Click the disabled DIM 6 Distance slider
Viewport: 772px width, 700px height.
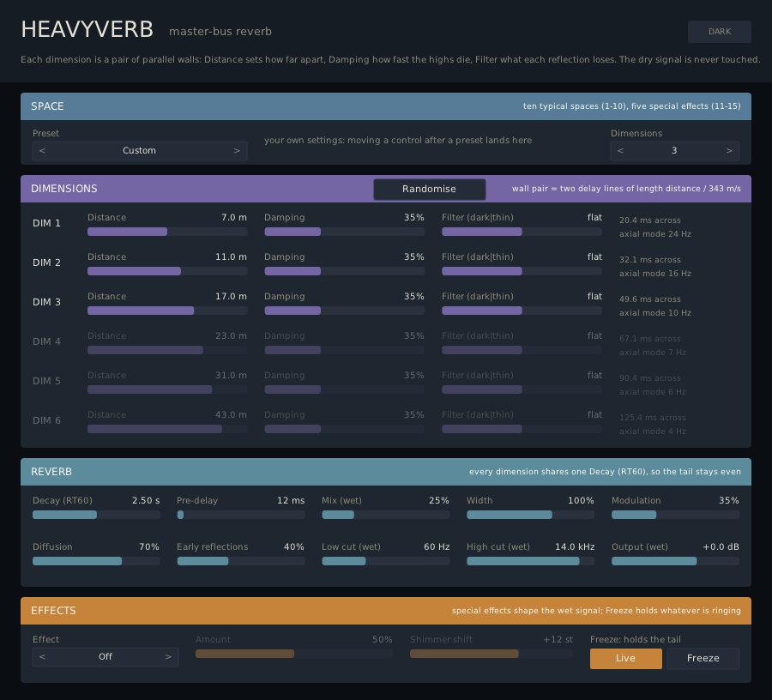point(167,429)
